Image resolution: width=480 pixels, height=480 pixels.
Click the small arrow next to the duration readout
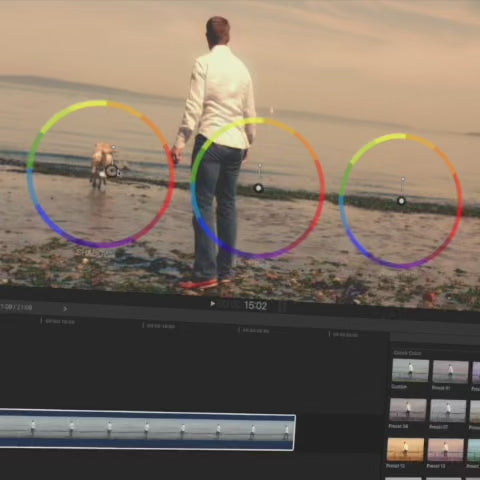point(65,309)
